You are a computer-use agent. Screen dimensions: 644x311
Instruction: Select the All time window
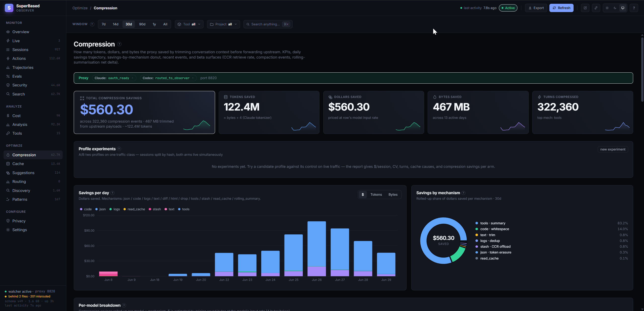point(165,24)
